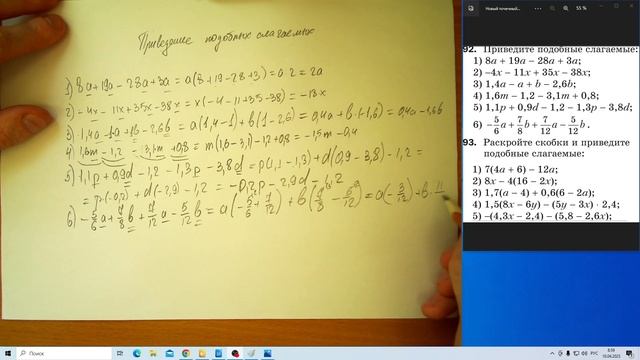Click task 93 line "5) –(4,3x – 2,4) – (5,8 – 2,6x)"

click(x=542, y=216)
